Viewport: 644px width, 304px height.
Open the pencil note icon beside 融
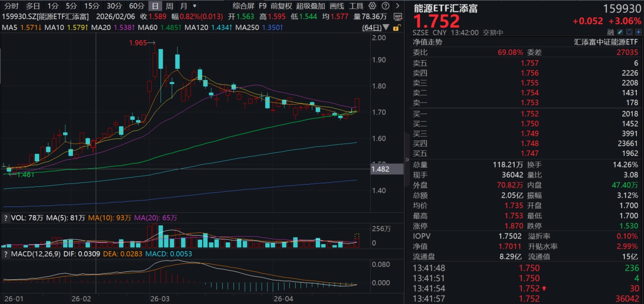tap(620, 32)
